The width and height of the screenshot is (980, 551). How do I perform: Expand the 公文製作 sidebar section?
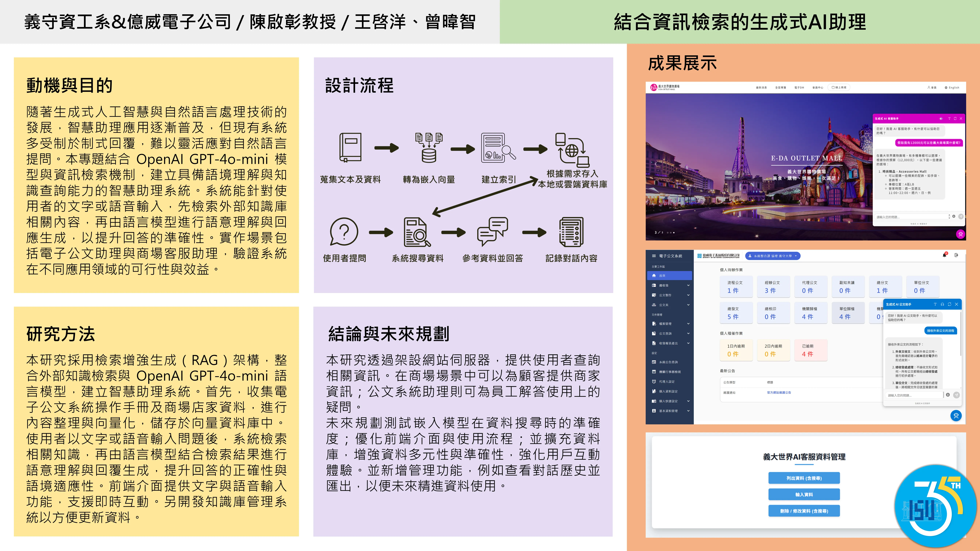tap(670, 295)
